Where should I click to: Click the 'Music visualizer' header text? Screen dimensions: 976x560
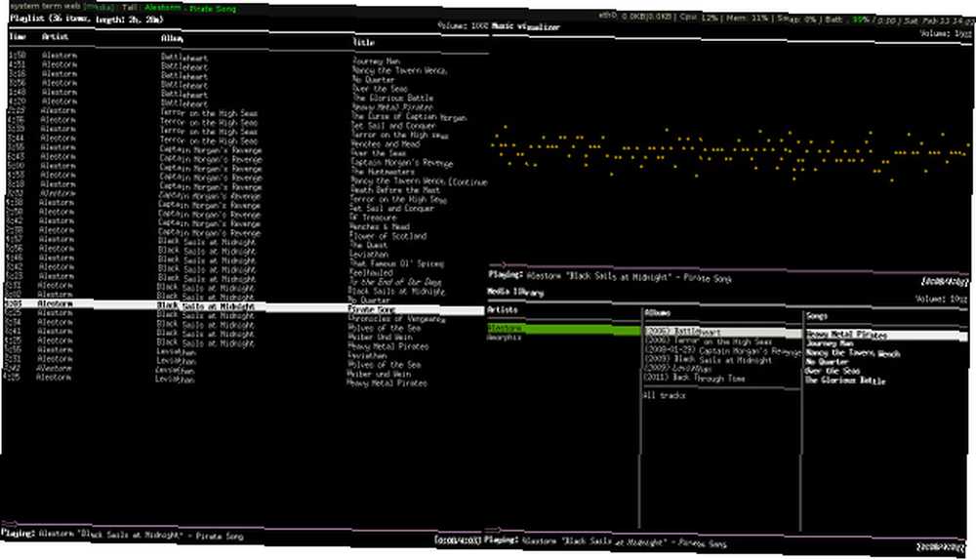tap(525, 26)
